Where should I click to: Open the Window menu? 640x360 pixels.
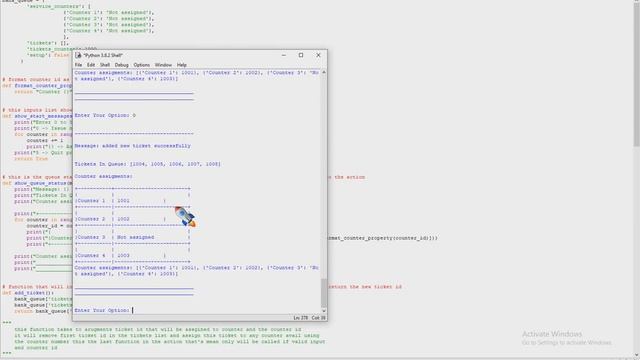pos(163,65)
